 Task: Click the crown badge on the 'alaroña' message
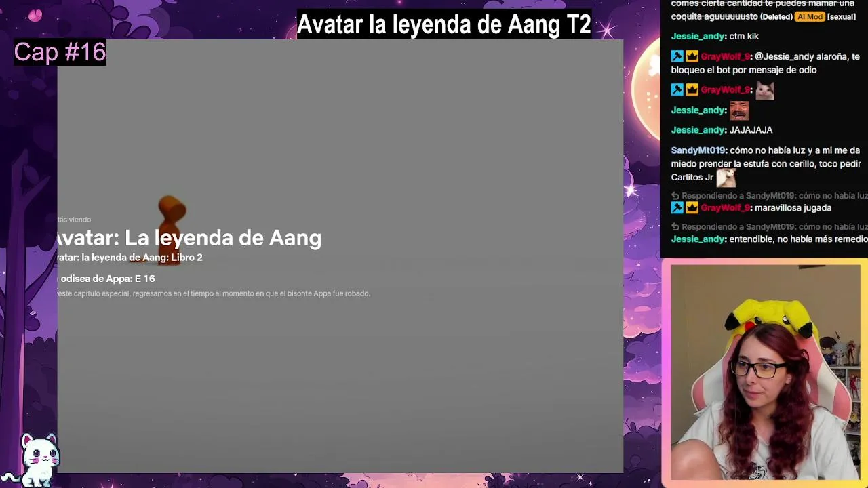pyautogui.click(x=692, y=57)
